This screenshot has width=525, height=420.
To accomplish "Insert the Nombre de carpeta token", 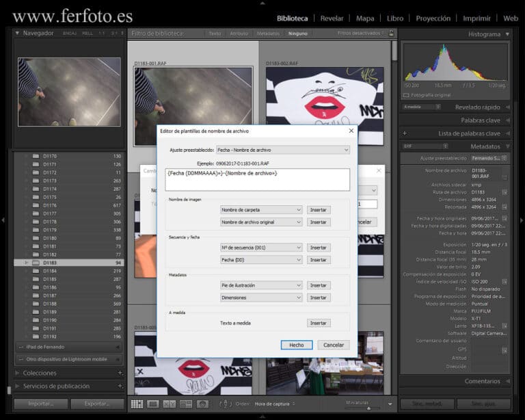I will coord(319,210).
